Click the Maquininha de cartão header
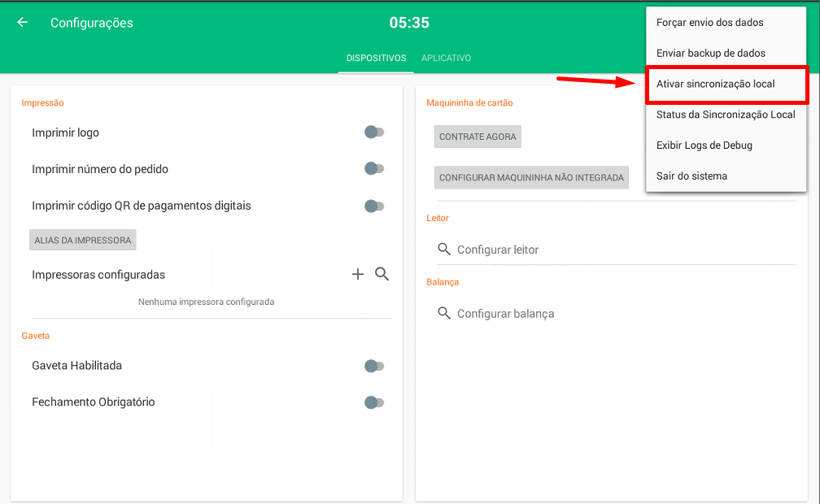The image size is (820, 504). (469, 103)
